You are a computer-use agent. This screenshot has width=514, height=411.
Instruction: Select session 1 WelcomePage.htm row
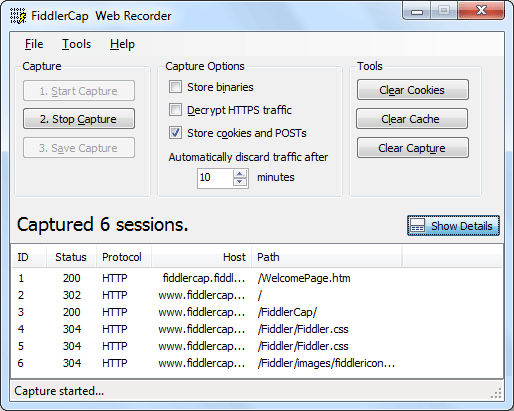click(257, 278)
